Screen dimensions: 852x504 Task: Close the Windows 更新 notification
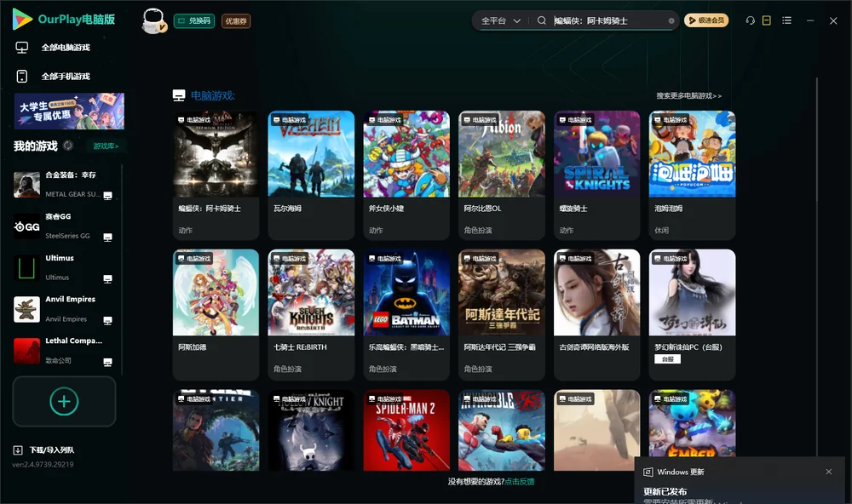829,472
